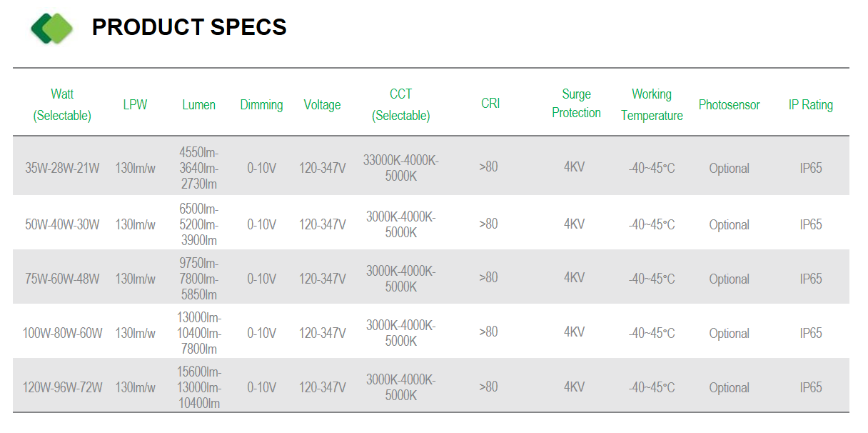Image resolution: width=868 pixels, height=433 pixels.
Task: Click the IP Rating column header
Action: pyautogui.click(x=810, y=105)
